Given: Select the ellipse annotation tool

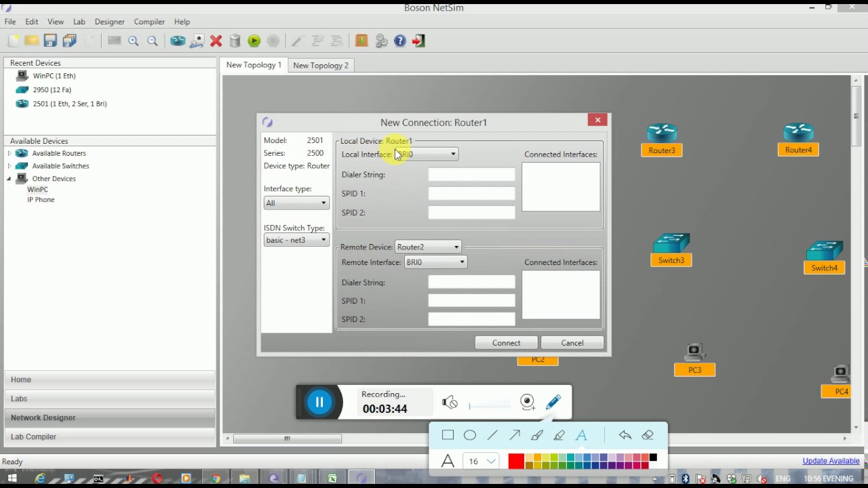Looking at the screenshot, I should pyautogui.click(x=470, y=435).
